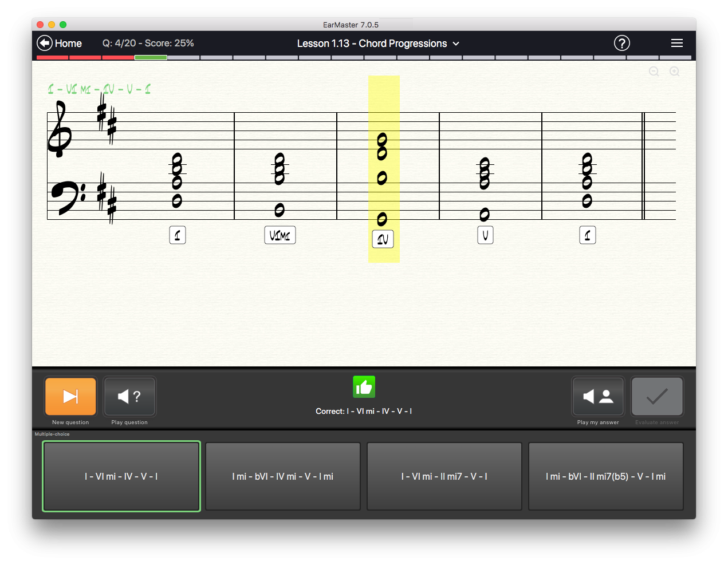This screenshot has width=728, height=565.
Task: Click the Play question speaker icon
Action: click(x=129, y=396)
